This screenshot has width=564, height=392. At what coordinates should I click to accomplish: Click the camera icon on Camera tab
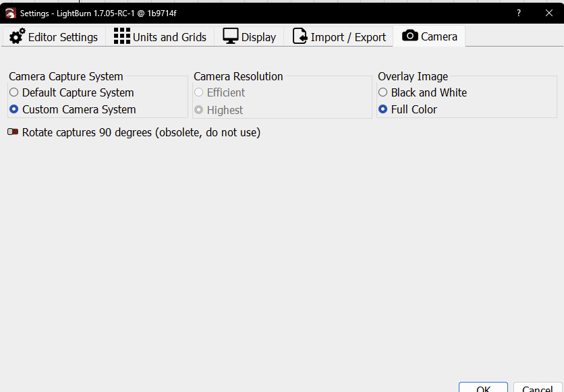(x=410, y=36)
